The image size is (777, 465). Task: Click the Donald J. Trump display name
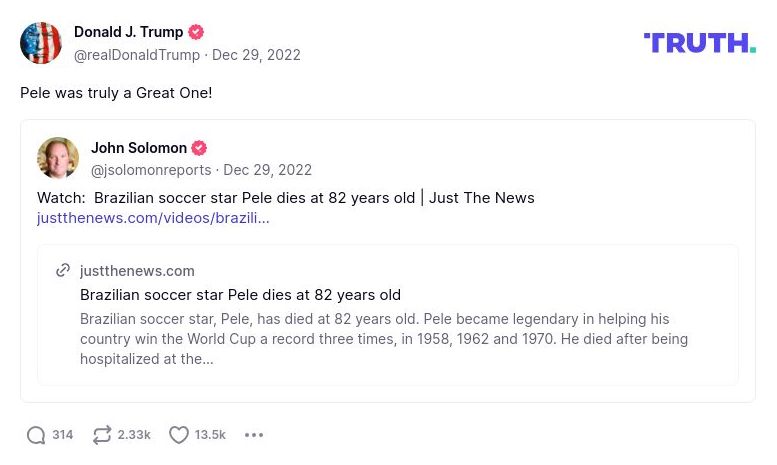pyautogui.click(x=128, y=32)
